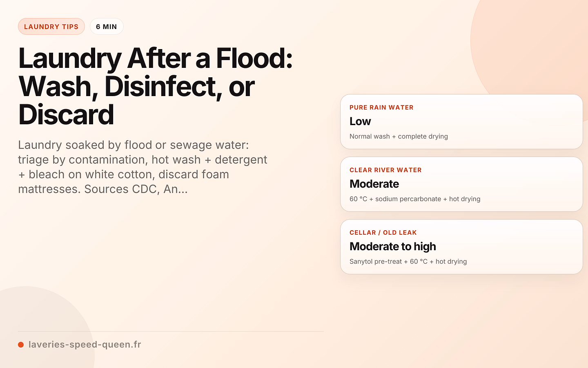
Task: Click the CELLAR / OLD LEAK label
Action: click(383, 233)
